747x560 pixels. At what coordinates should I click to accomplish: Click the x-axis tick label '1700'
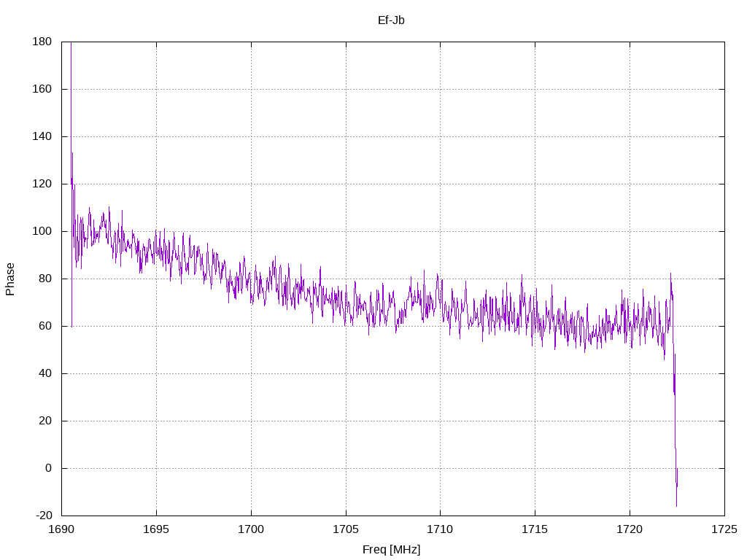[251, 529]
